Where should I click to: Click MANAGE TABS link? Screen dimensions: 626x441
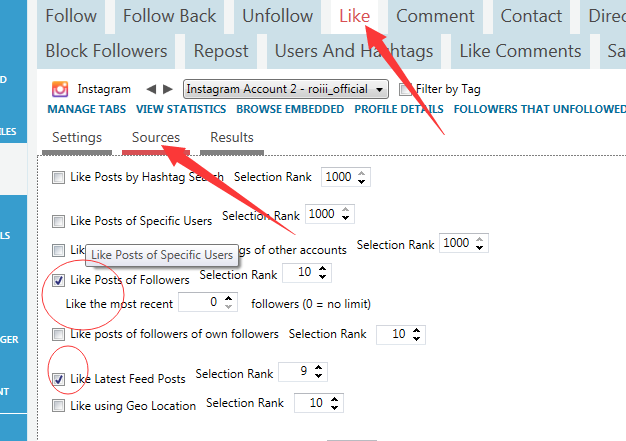87,109
